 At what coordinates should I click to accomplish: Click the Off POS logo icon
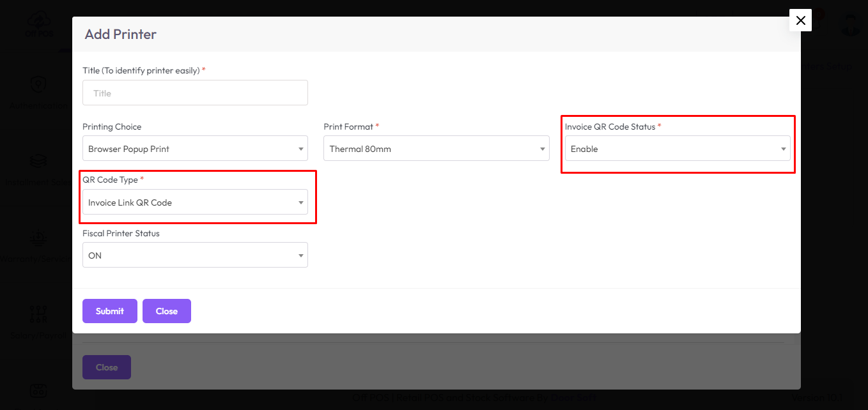[39, 24]
